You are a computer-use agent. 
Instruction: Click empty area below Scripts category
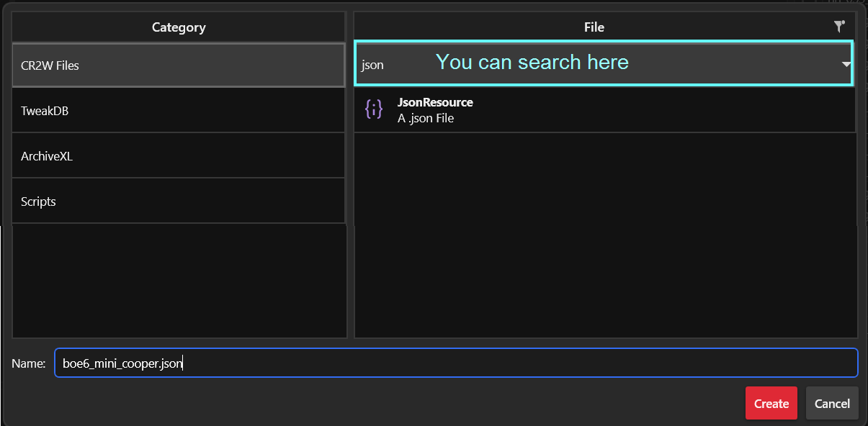(x=179, y=281)
